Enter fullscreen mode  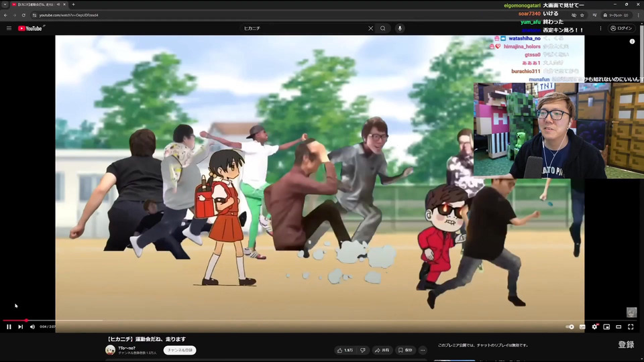[x=631, y=326]
